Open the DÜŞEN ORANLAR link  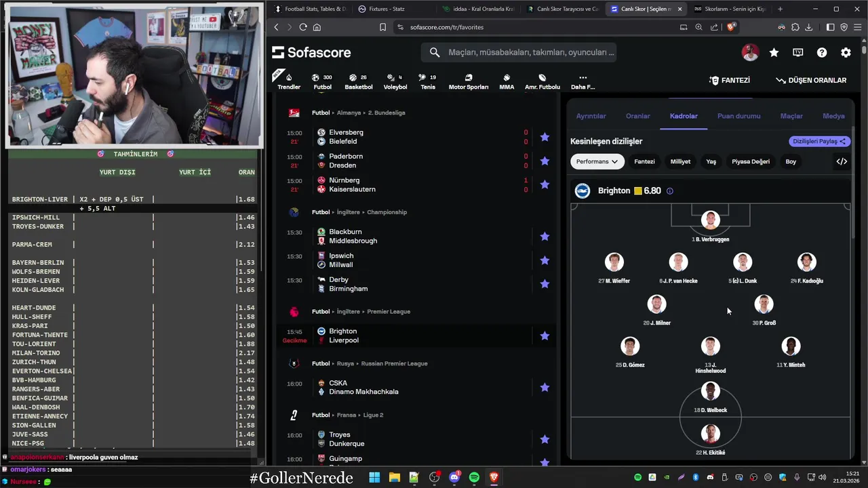tap(811, 80)
